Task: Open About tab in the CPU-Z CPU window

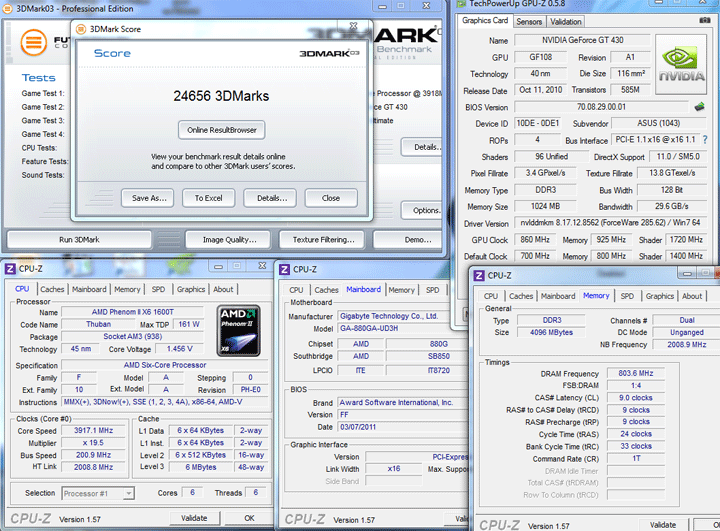Action: (223, 289)
